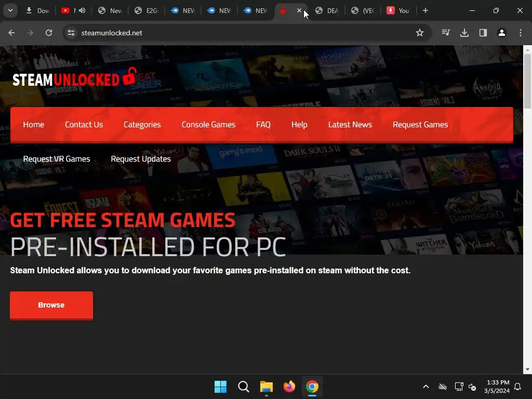This screenshot has height=399, width=532.
Task: Switch to the You tab with red icon
Action: 398,10
